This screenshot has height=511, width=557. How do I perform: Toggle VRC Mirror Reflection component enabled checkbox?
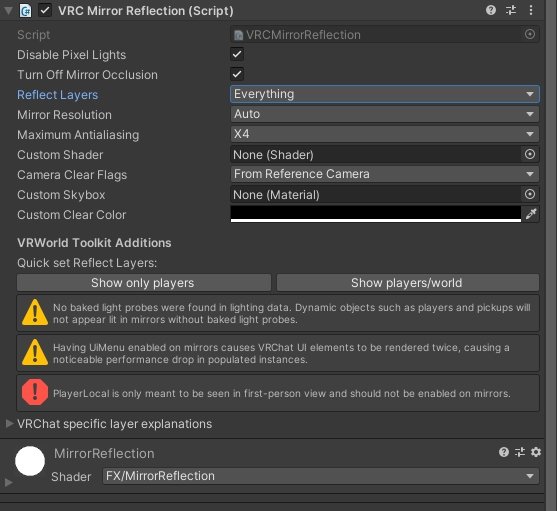tap(45, 10)
